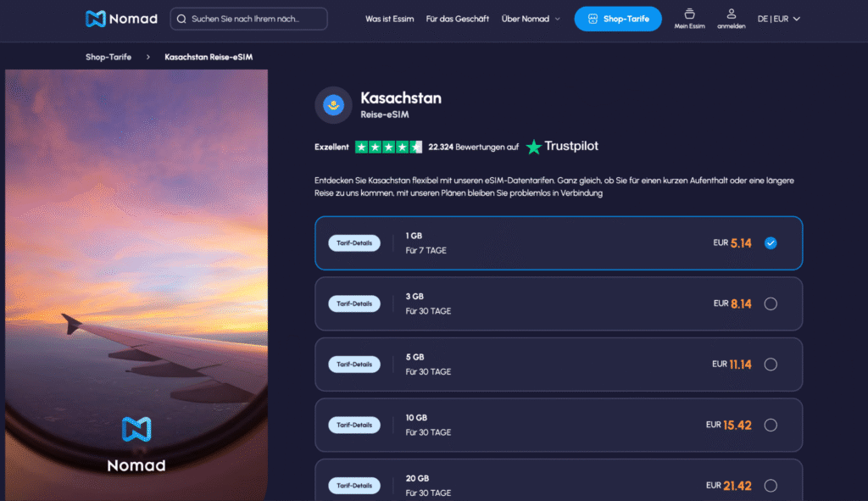Click the Kazakhstan flag icon

click(333, 103)
